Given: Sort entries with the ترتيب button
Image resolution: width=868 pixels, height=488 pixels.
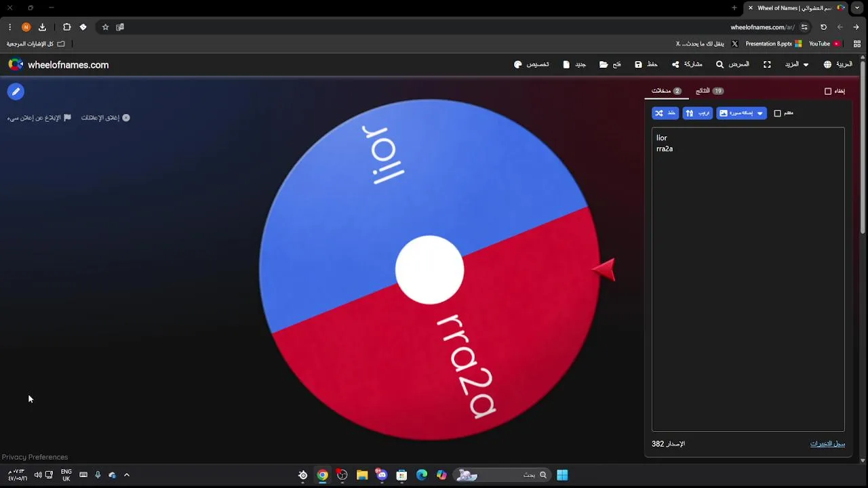Looking at the screenshot, I should click(x=697, y=113).
